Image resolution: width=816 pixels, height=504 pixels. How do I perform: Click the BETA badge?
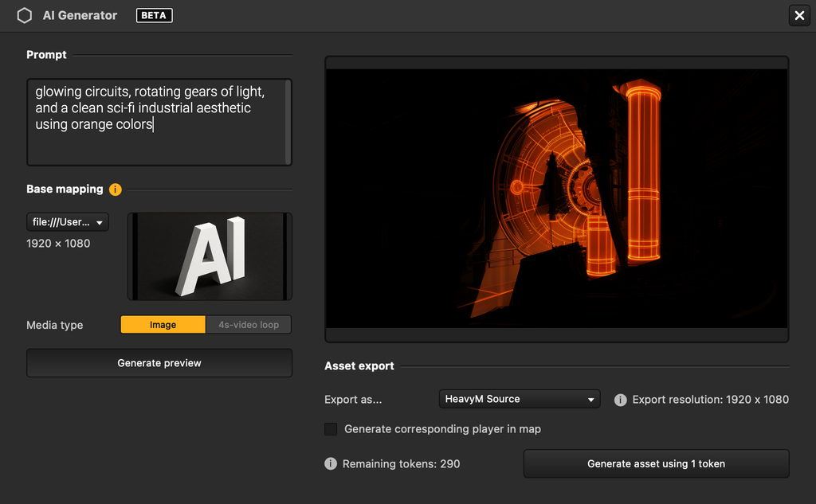[x=154, y=16]
